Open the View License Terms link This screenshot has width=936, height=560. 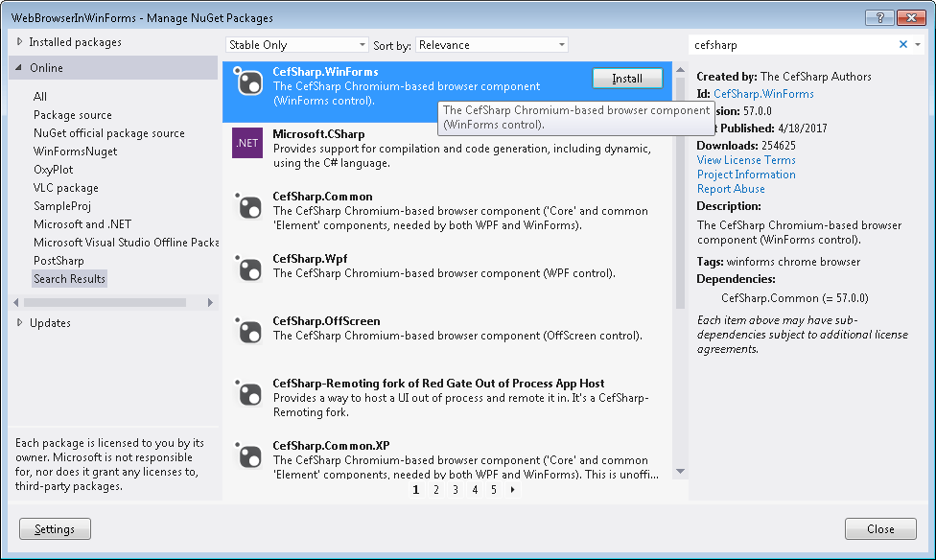[x=746, y=160]
